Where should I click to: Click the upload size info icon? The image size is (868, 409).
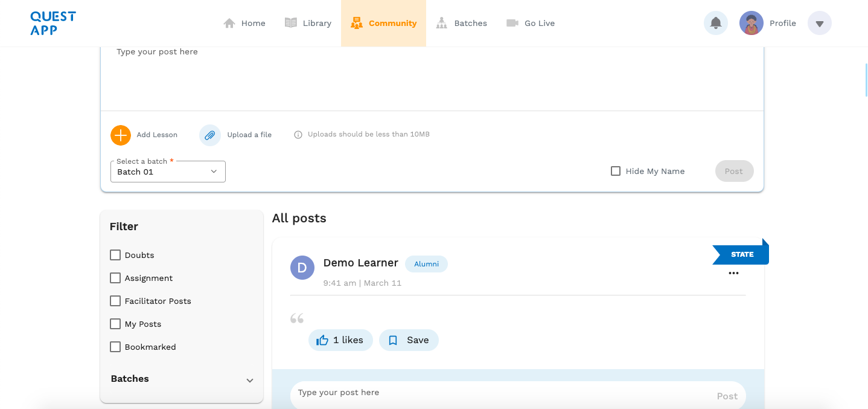coord(298,135)
